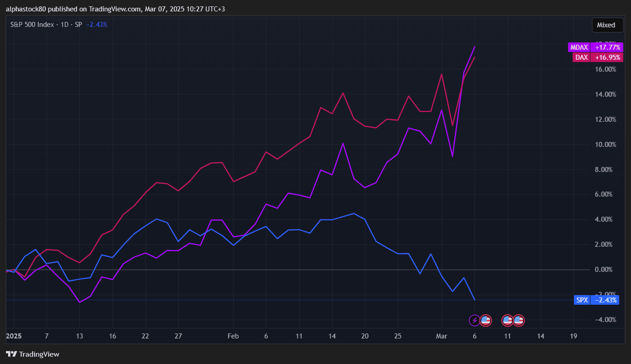The height and width of the screenshot is (364, 631).
Task: Click the Feb marker on the time axis
Action: click(x=233, y=336)
